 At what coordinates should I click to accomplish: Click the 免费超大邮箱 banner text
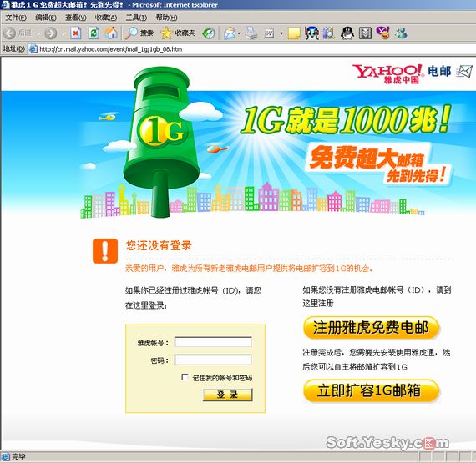click(x=367, y=158)
